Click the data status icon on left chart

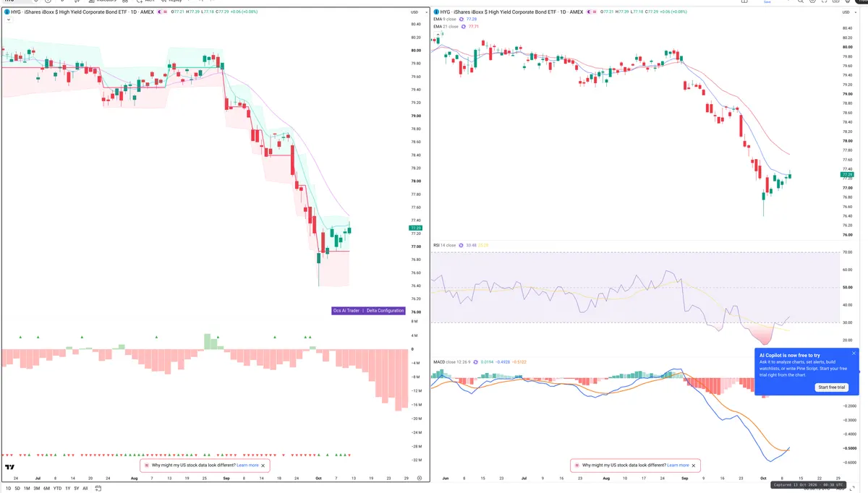(165, 12)
